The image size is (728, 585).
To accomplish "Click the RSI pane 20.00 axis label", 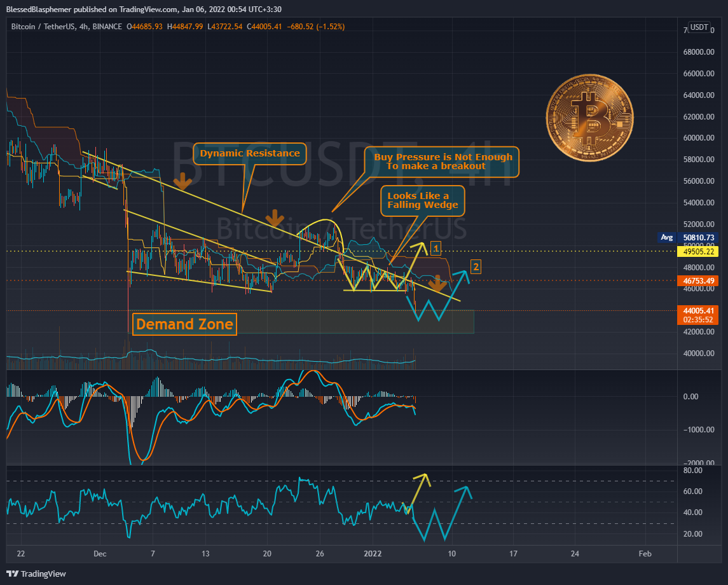I will point(693,533).
